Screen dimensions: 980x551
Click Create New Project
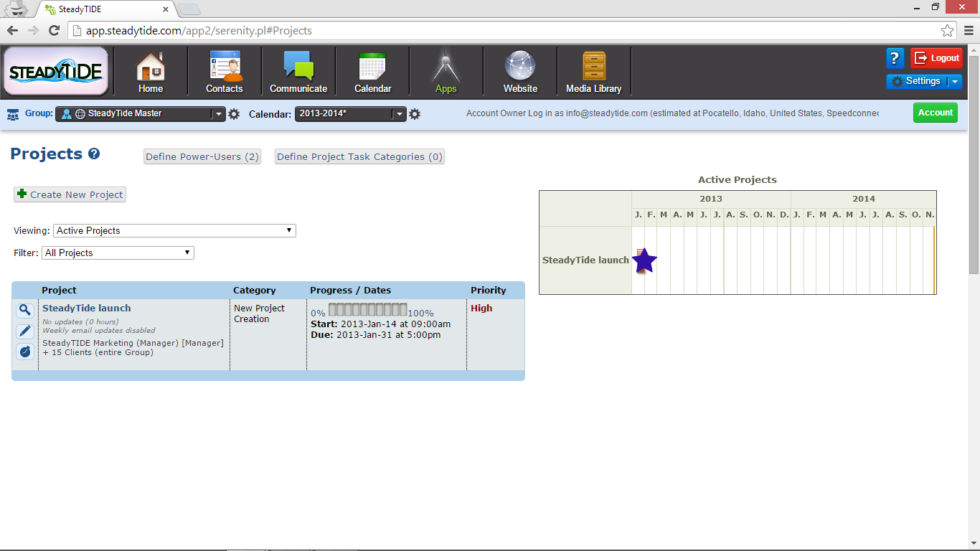70,194
